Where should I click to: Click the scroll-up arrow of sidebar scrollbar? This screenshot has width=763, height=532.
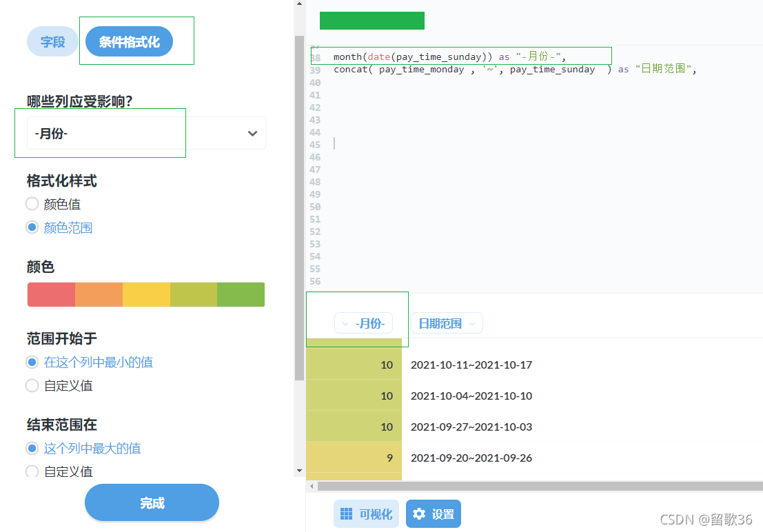point(299,4)
